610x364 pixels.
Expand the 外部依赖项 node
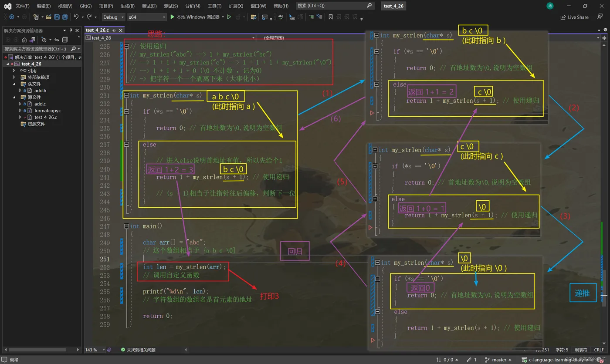coord(14,77)
